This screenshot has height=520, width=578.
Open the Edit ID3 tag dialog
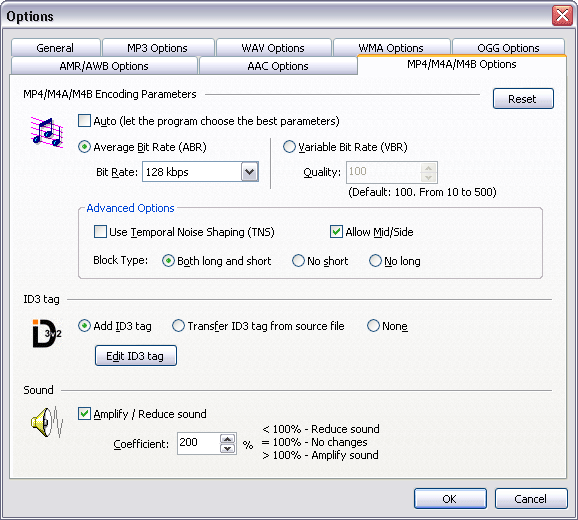click(x=136, y=356)
